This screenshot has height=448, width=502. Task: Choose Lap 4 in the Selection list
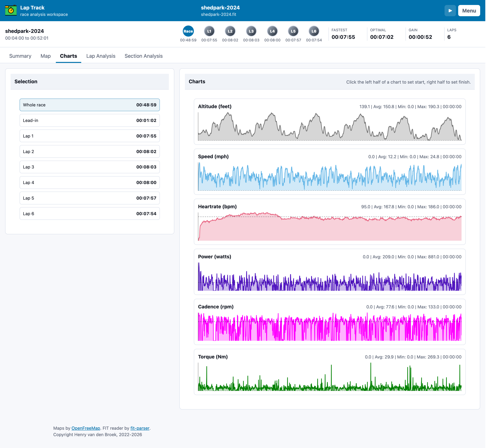click(90, 182)
